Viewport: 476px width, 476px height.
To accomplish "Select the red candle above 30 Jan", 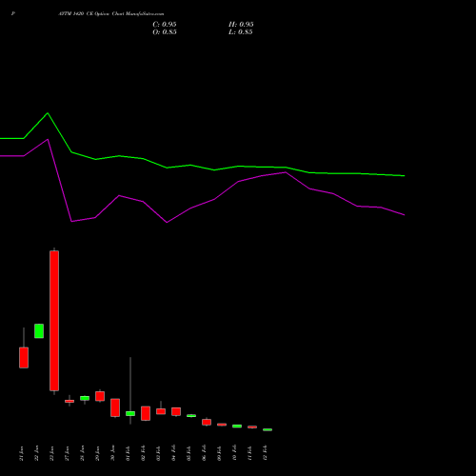I will coord(115,407).
